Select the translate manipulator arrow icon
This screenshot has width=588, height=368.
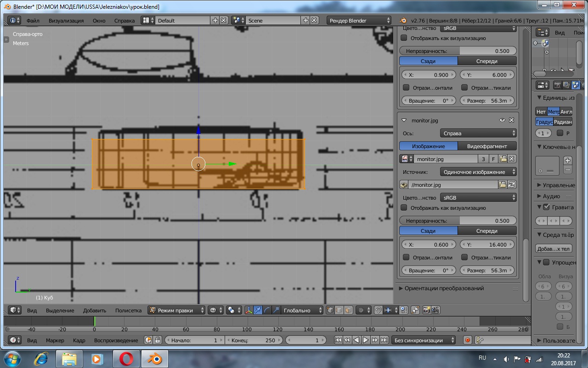coord(258,310)
